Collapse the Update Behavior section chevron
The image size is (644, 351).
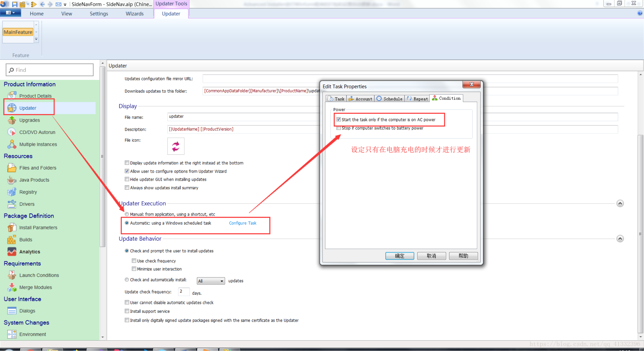click(620, 239)
